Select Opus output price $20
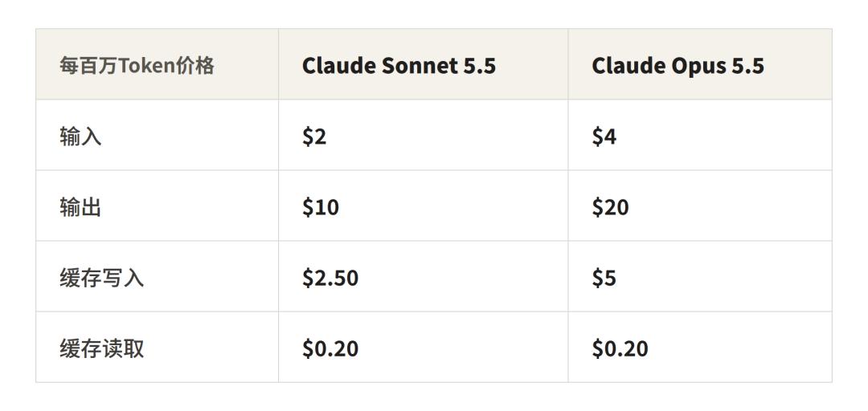Screen dimensions: 868x411 point(610,207)
